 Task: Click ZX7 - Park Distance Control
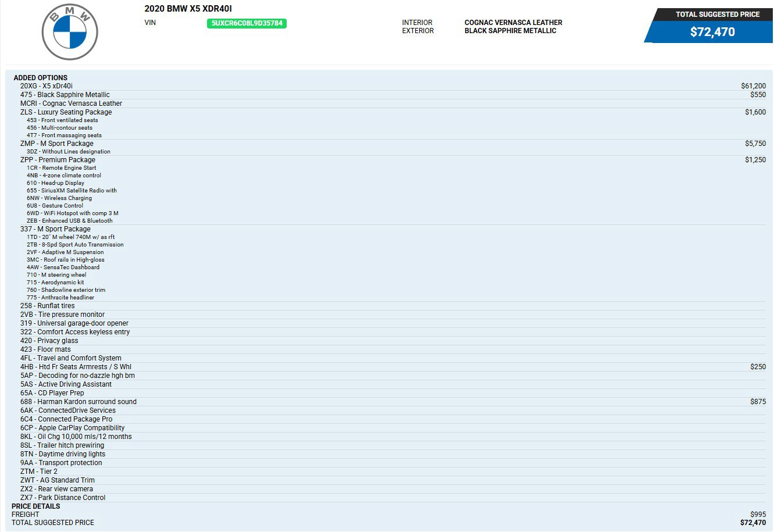(x=63, y=498)
